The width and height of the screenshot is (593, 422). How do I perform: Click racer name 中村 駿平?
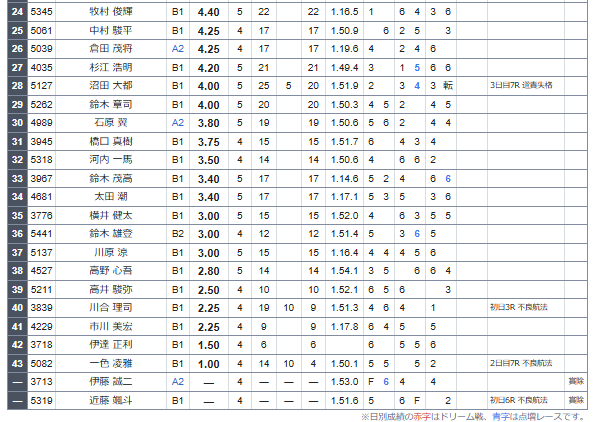coord(111,30)
